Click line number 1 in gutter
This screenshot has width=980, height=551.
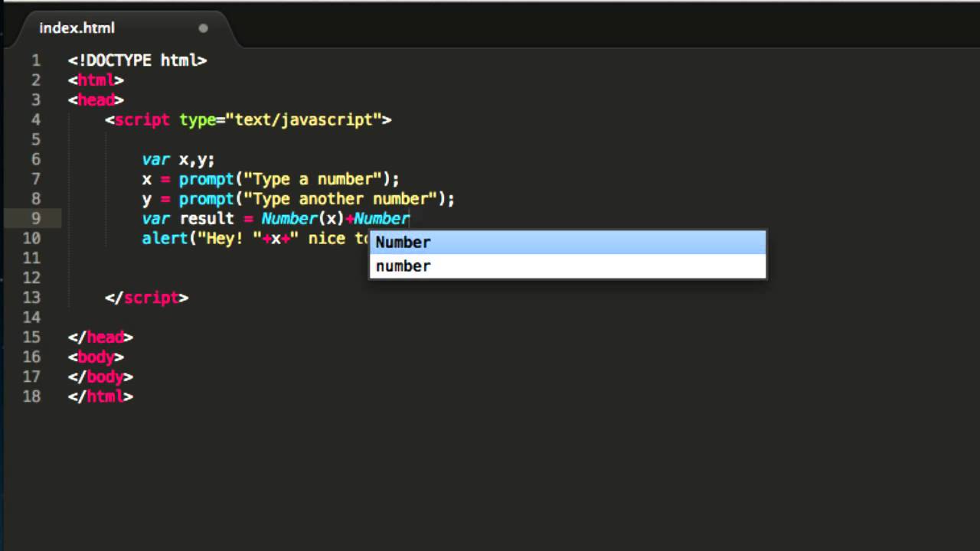[x=35, y=60]
